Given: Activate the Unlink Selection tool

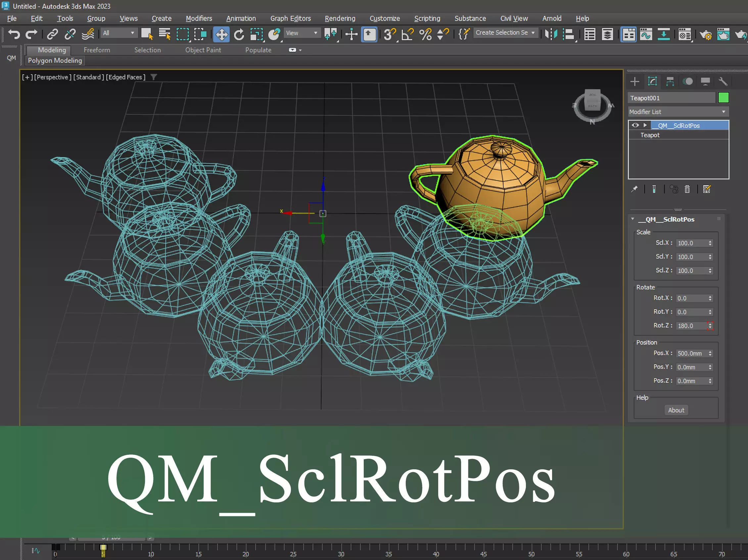Looking at the screenshot, I should point(70,34).
